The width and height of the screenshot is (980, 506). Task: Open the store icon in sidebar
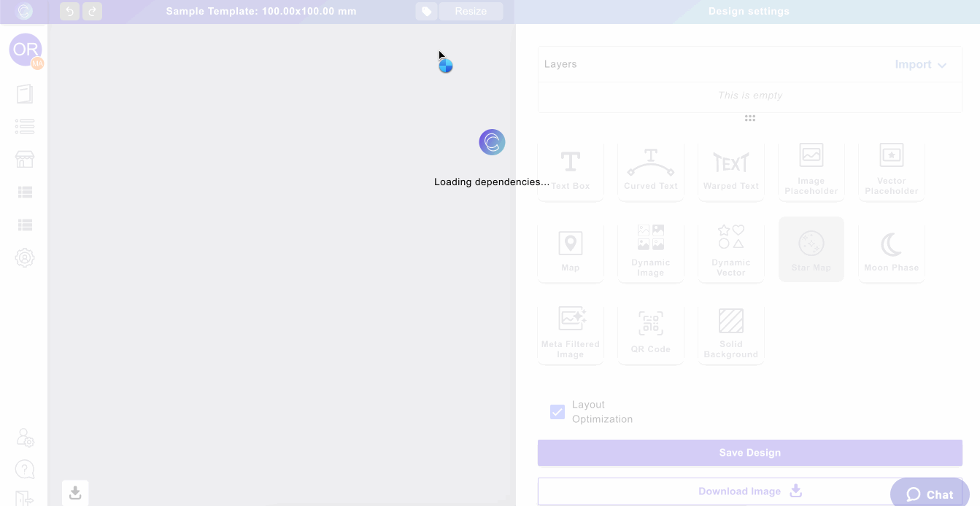point(25,160)
